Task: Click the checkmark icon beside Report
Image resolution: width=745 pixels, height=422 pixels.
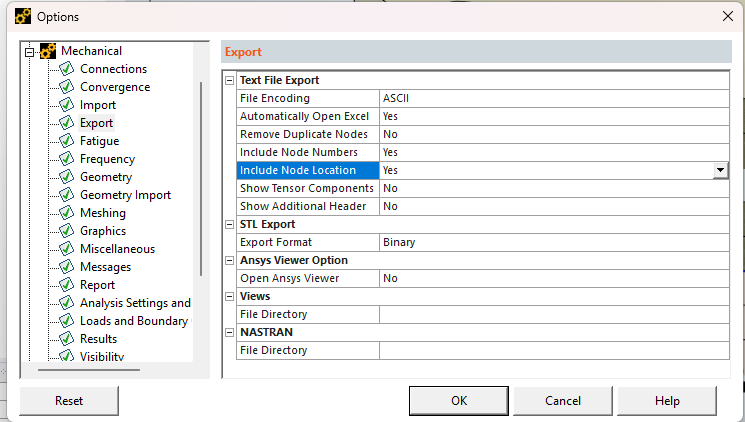Action: point(67,285)
